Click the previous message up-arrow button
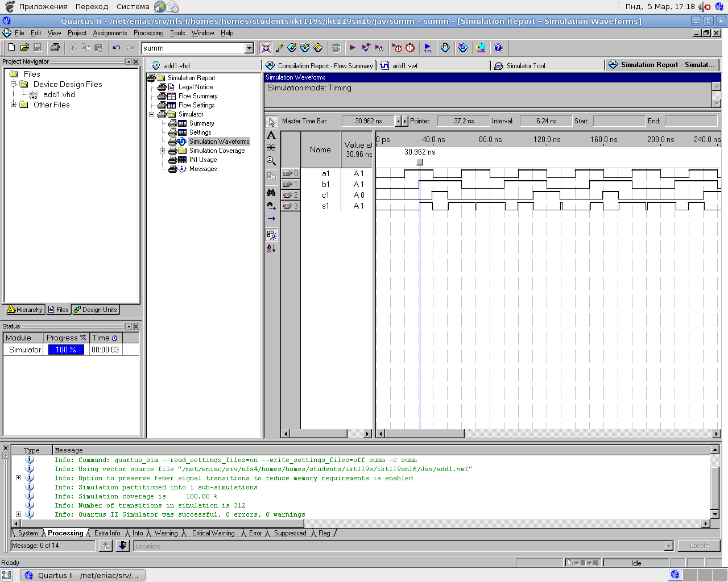The image size is (728, 582). [x=106, y=546]
